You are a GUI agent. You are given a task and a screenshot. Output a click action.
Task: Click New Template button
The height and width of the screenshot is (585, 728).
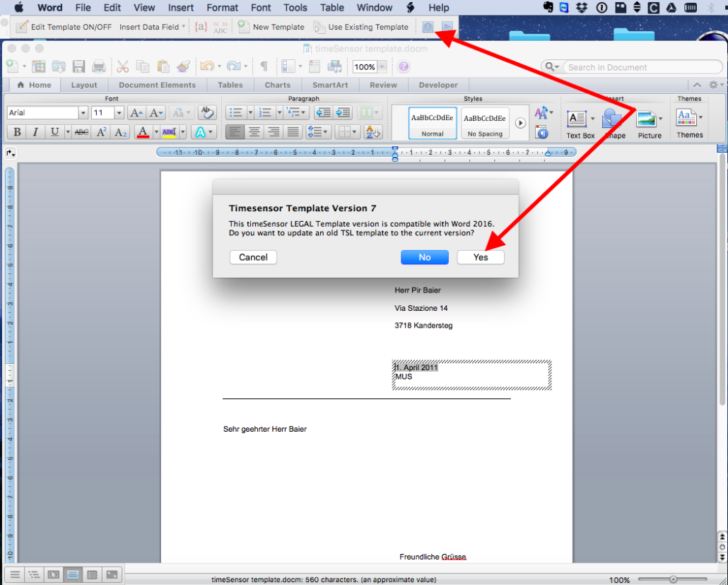(x=271, y=27)
